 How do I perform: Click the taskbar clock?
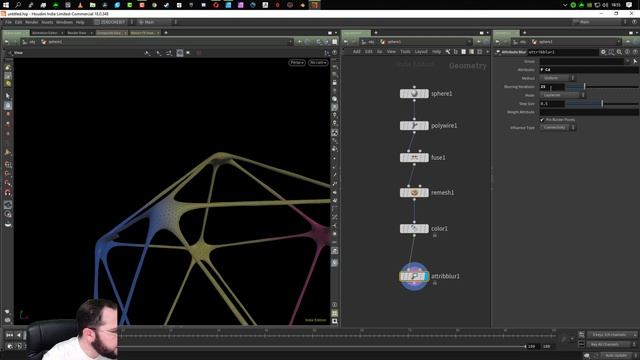616,5
